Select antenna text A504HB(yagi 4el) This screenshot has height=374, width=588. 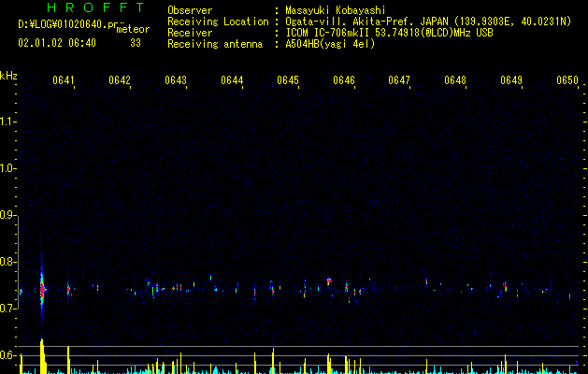pyautogui.click(x=330, y=44)
